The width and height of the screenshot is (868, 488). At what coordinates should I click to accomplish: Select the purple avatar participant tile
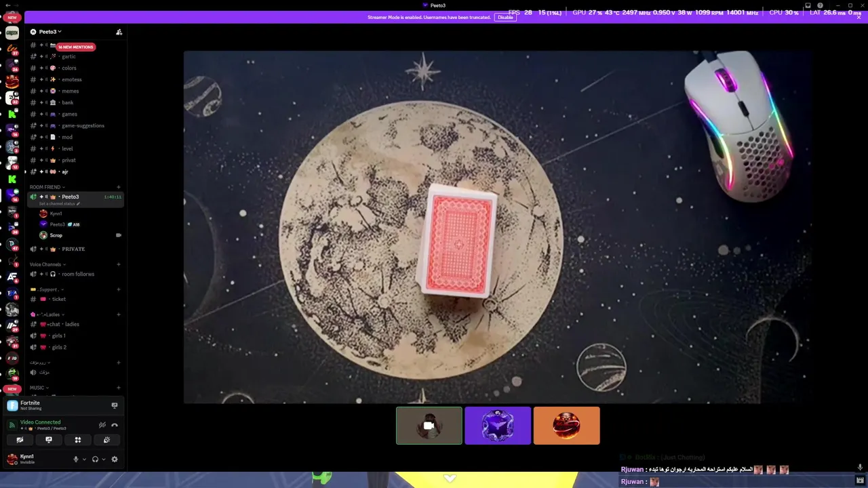(498, 426)
